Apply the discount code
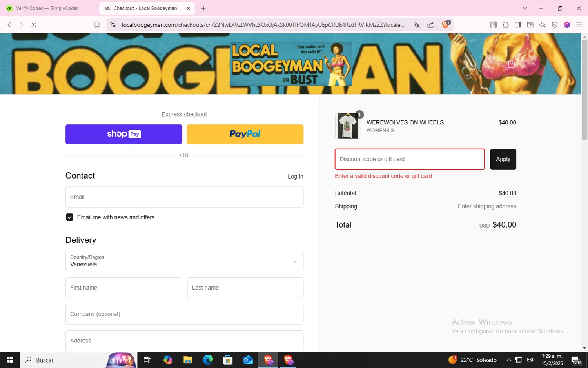Viewport: 588px width, 368px height. click(503, 159)
